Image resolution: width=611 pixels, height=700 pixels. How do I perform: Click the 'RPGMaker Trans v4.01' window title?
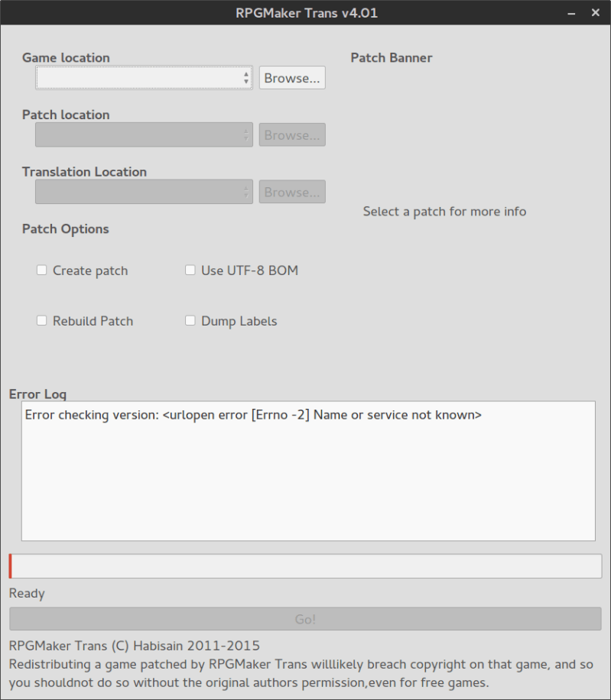307,13
